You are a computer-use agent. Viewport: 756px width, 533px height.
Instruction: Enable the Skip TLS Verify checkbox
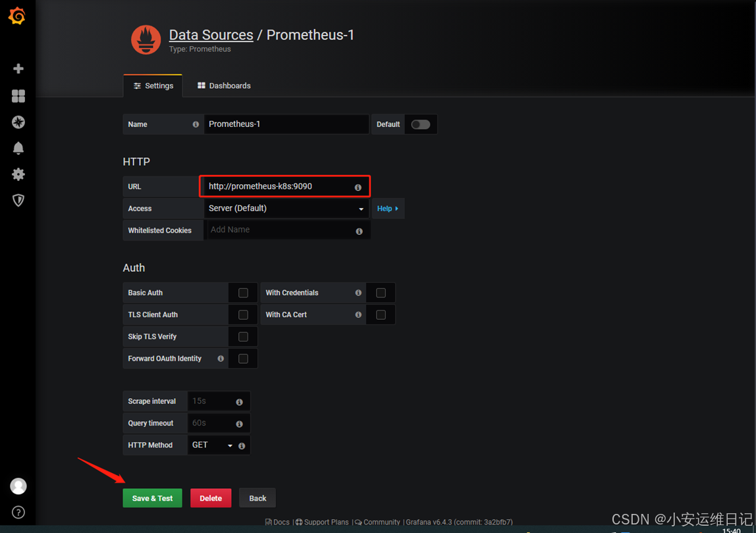click(x=243, y=337)
